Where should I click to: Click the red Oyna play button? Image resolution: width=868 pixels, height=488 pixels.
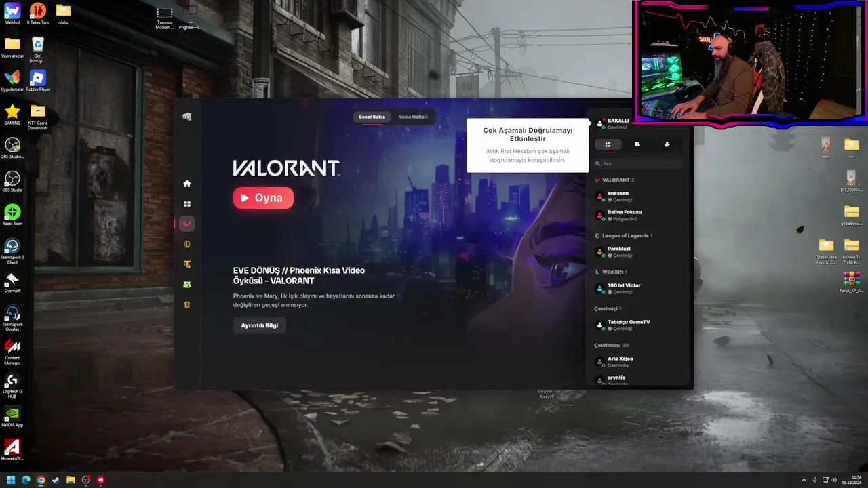point(263,198)
